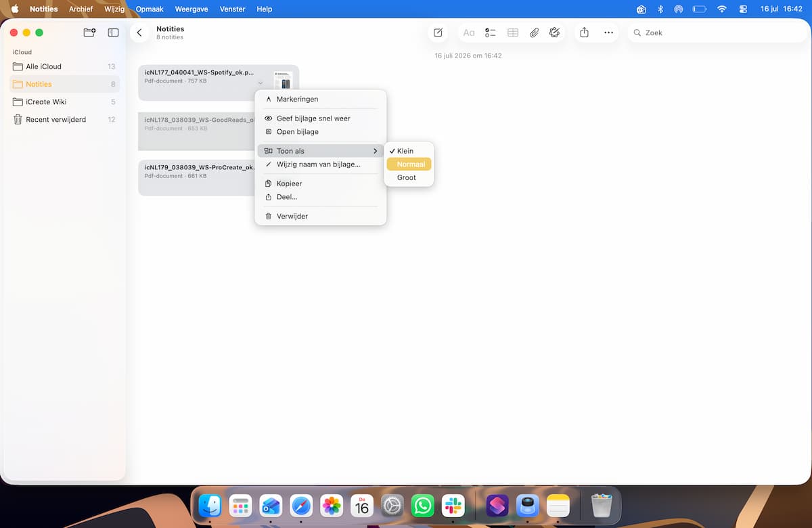Open Control Center from menu bar

(x=744, y=9)
